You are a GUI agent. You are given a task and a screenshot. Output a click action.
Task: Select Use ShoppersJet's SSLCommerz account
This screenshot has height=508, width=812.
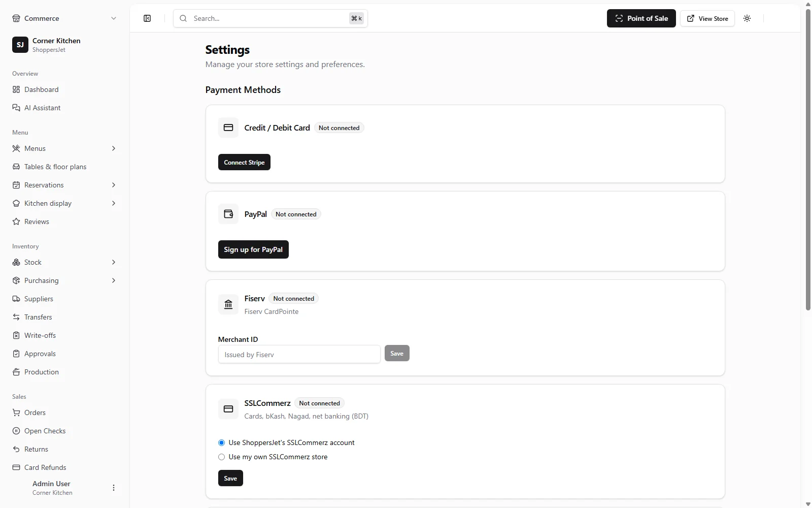221,442
